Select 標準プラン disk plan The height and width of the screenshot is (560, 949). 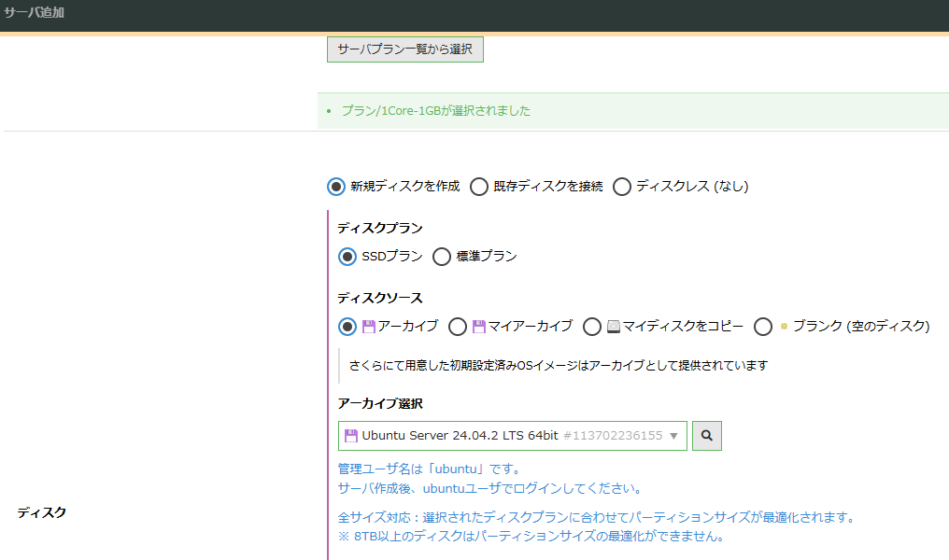tap(442, 257)
